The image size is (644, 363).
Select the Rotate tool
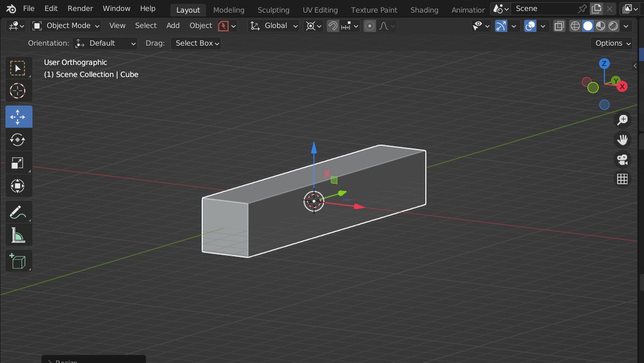[x=18, y=140]
